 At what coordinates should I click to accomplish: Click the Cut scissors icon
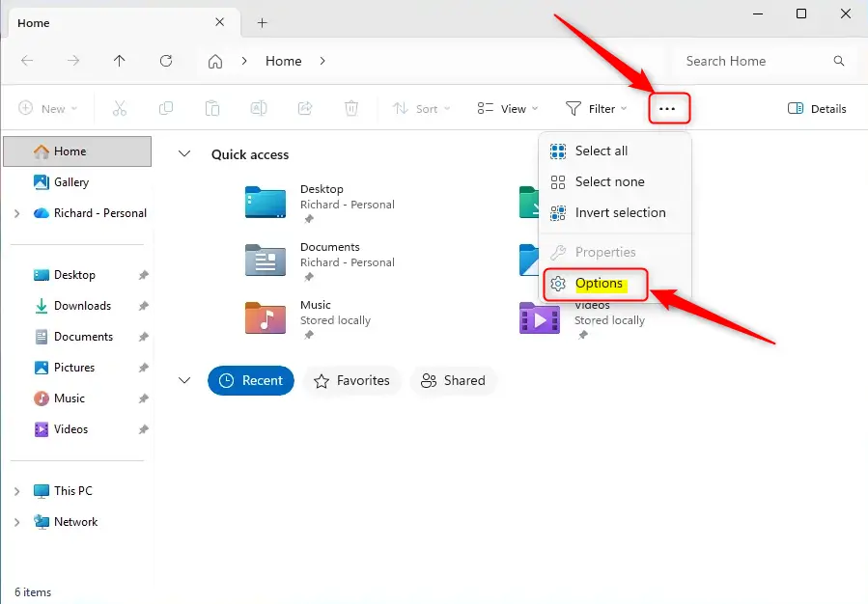point(120,108)
